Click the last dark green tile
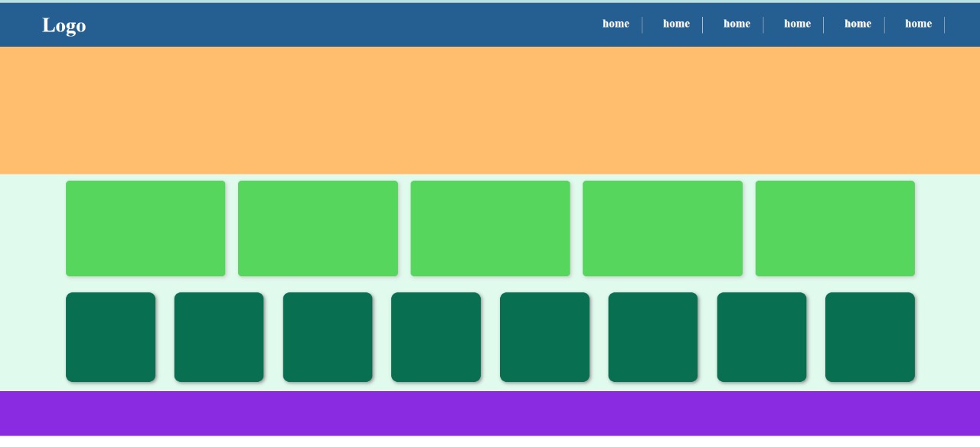Screen dimensions: 980x447 [x=870, y=337]
